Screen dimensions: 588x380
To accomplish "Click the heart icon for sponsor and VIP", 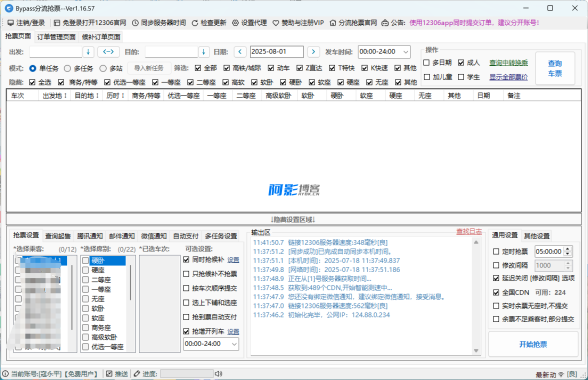I will tap(276, 23).
